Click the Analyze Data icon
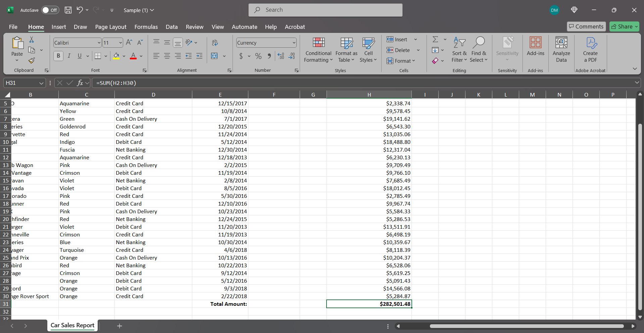The height and width of the screenshot is (333, 644). coord(561,50)
